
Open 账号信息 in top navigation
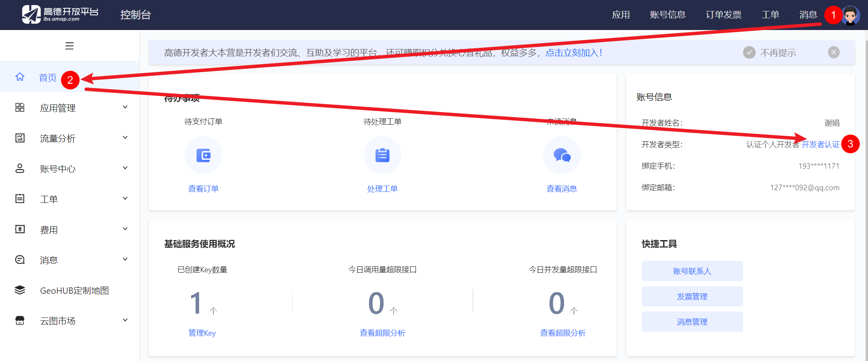coord(668,15)
